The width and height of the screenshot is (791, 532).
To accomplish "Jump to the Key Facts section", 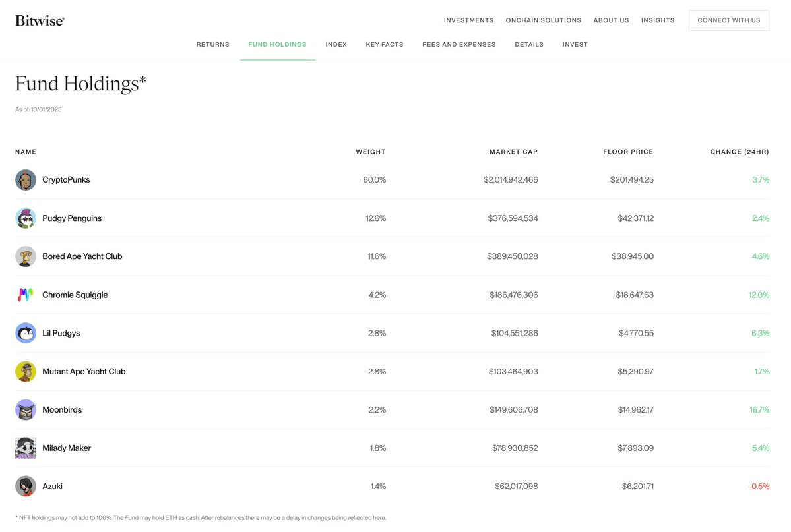I will (x=384, y=45).
